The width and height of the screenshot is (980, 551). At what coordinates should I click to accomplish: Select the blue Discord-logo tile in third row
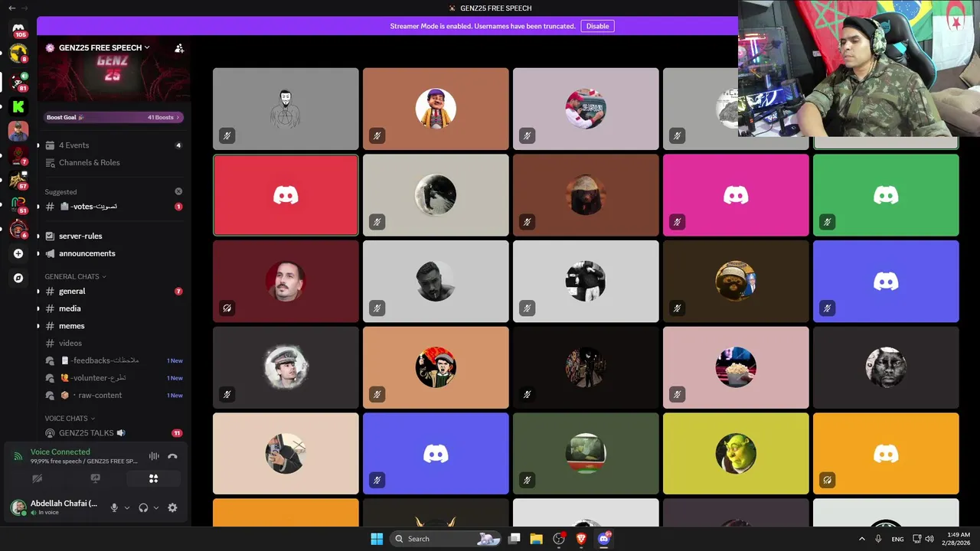[x=886, y=282]
